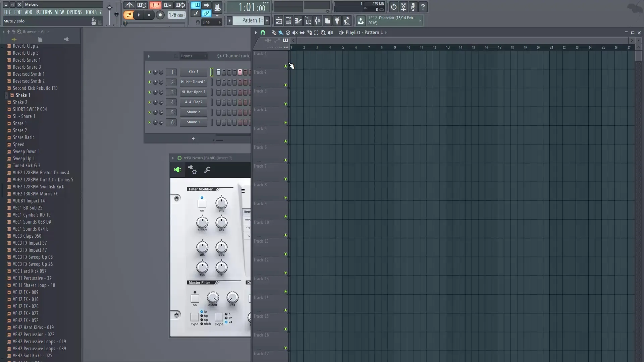Mute the Kick 1 channel's green LED
Screen dimensions: 644x362
click(150, 72)
